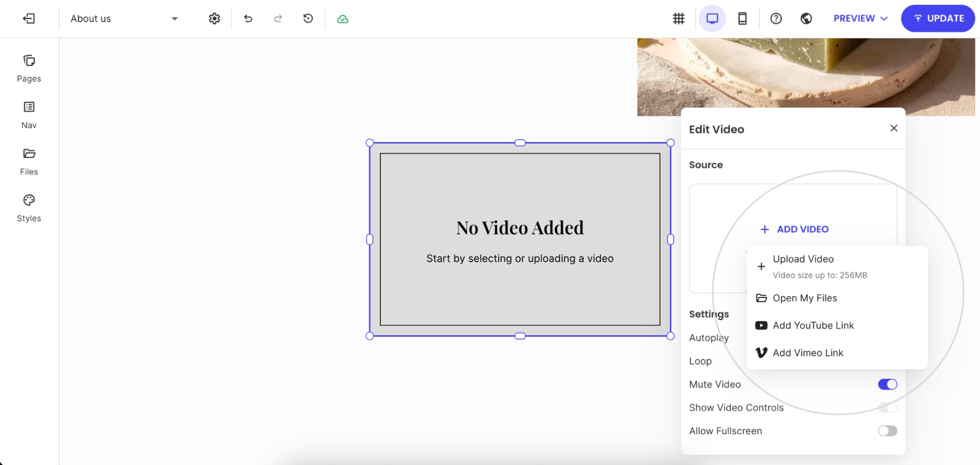980x465 pixels.
Task: Click the UPDATE button
Action: (938, 19)
